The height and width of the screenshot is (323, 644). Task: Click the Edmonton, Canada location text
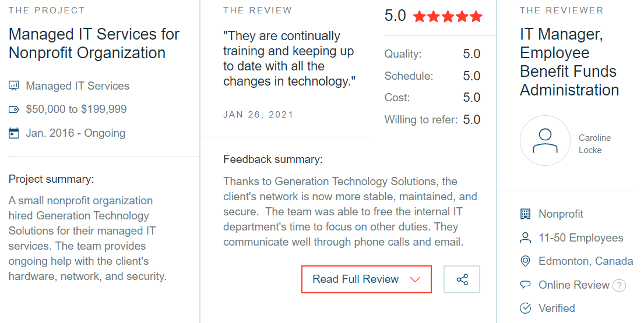pos(586,261)
